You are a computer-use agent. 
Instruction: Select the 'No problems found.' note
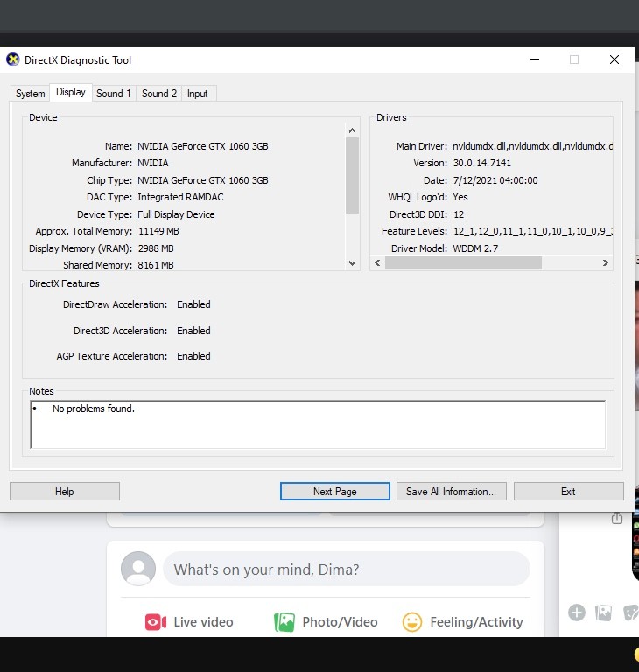[x=94, y=409]
